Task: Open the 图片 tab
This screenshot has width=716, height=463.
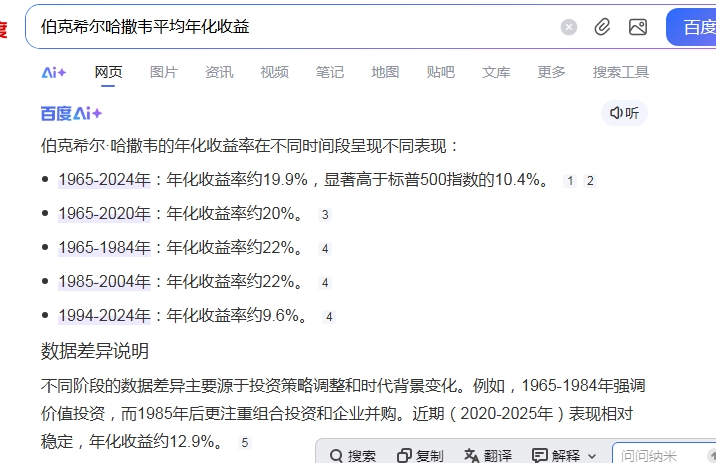Action: tap(163, 72)
